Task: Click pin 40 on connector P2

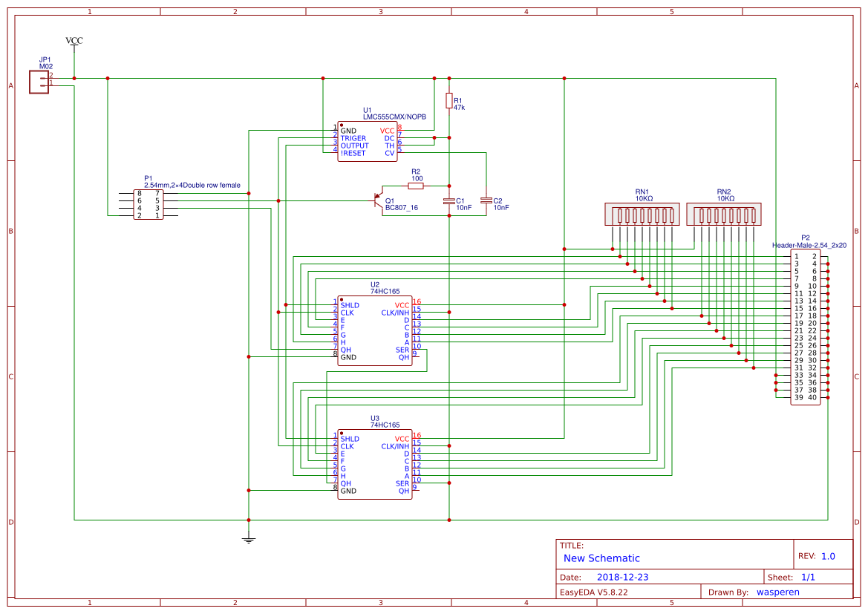Action: 814,397
